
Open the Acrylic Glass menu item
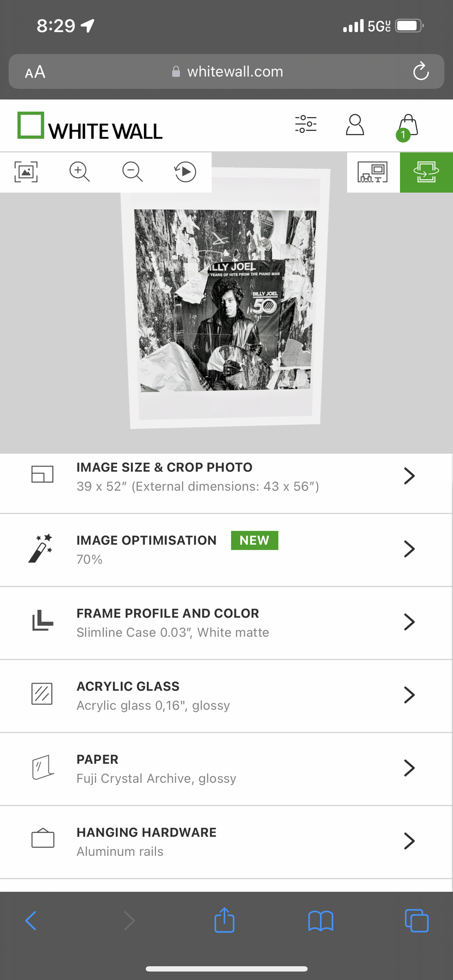[x=226, y=695]
